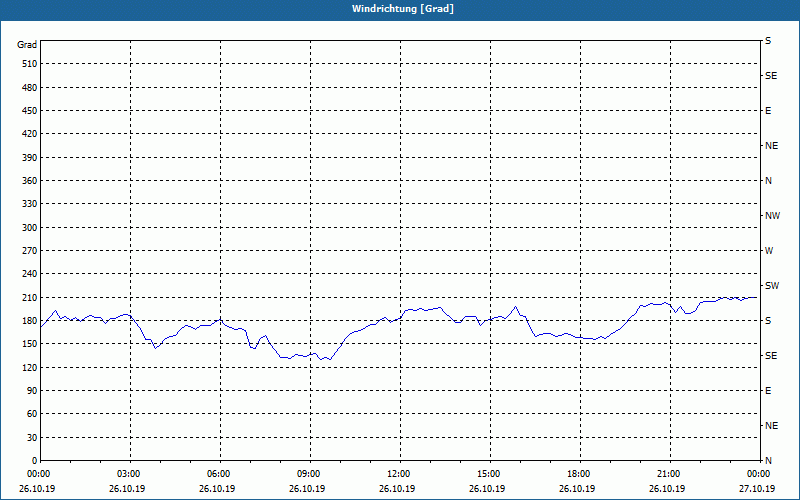This screenshot has width=800, height=500.
Task: Click the NE compass label on 30 gridline
Action: coord(771,426)
